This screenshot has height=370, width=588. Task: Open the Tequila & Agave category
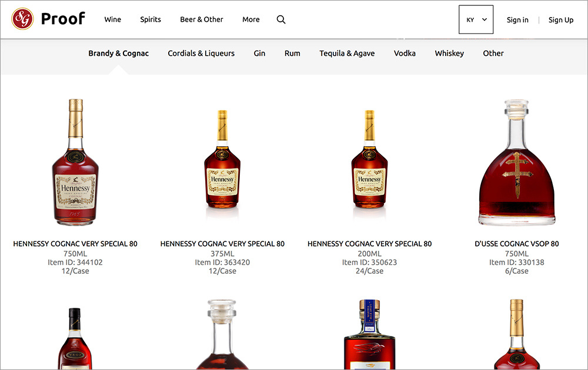pos(347,53)
